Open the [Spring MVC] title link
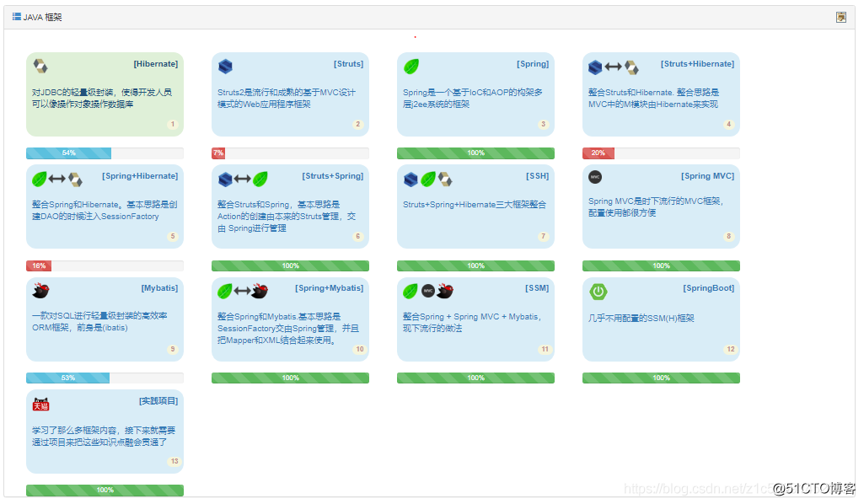This screenshot has height=504, width=864. click(708, 175)
